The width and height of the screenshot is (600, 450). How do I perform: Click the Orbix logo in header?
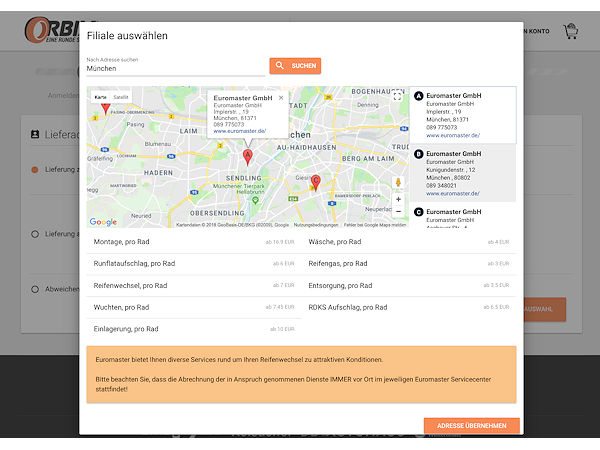(x=52, y=30)
